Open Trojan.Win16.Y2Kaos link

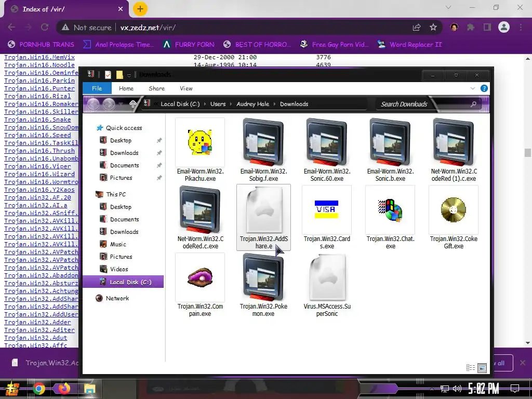click(x=39, y=190)
